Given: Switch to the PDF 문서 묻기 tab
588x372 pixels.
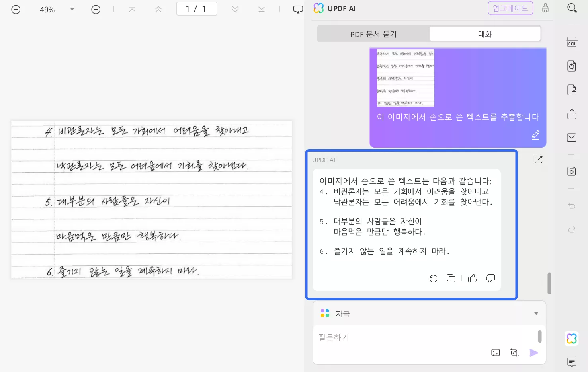Looking at the screenshot, I should (x=373, y=34).
